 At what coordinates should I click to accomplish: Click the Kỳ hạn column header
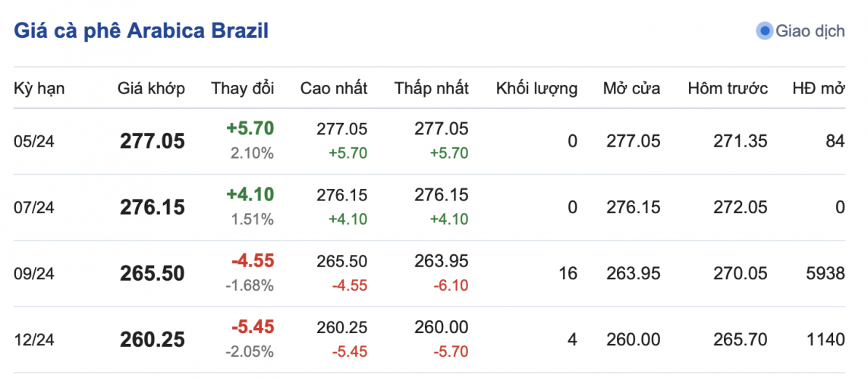pyautogui.click(x=39, y=88)
